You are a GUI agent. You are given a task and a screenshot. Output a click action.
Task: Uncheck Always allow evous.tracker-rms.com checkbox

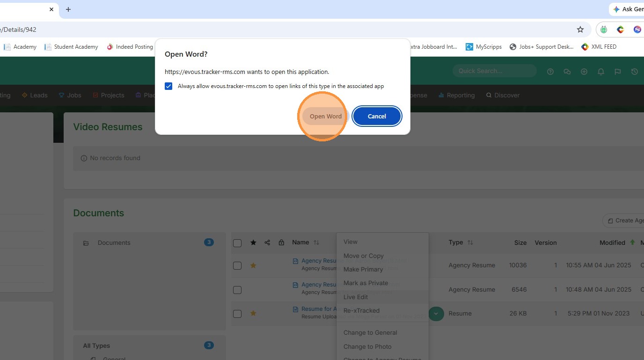pyautogui.click(x=168, y=86)
